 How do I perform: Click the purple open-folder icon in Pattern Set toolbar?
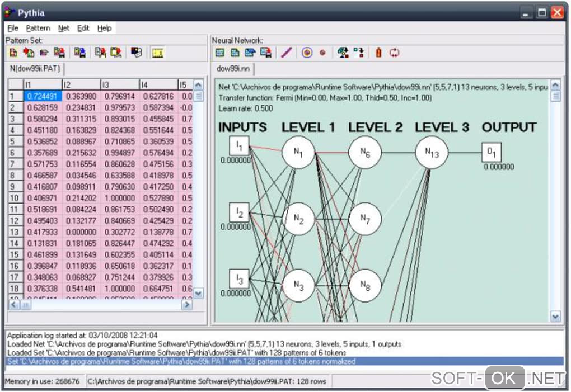point(44,53)
